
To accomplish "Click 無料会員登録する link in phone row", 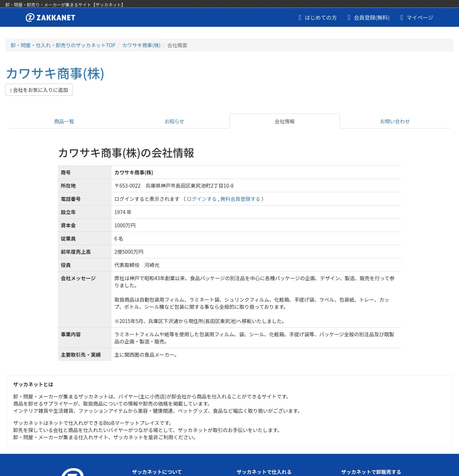I will pyautogui.click(x=240, y=199).
